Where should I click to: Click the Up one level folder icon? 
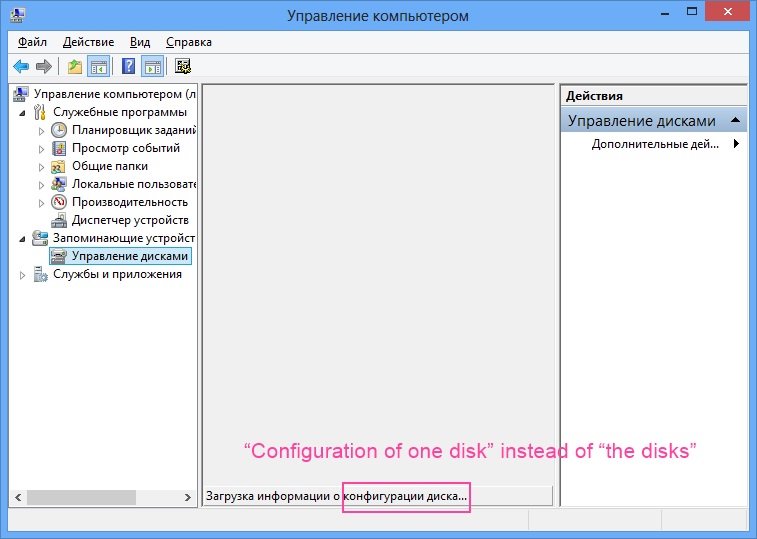74,67
